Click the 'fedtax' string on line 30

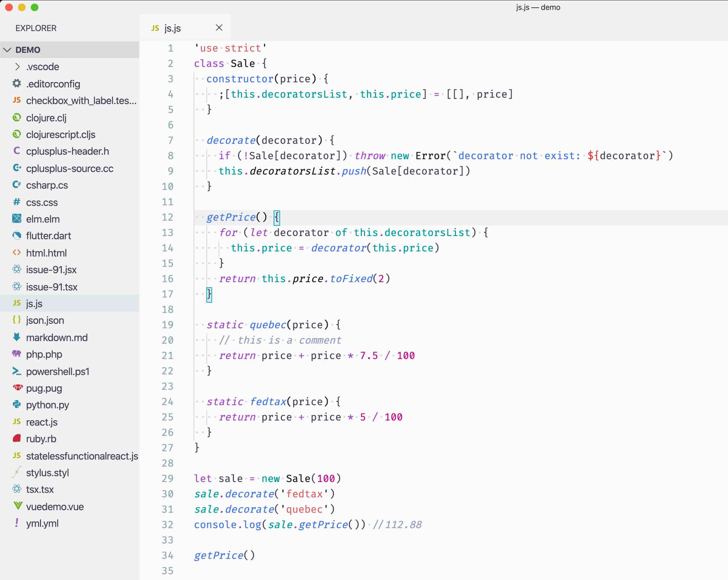(x=304, y=494)
